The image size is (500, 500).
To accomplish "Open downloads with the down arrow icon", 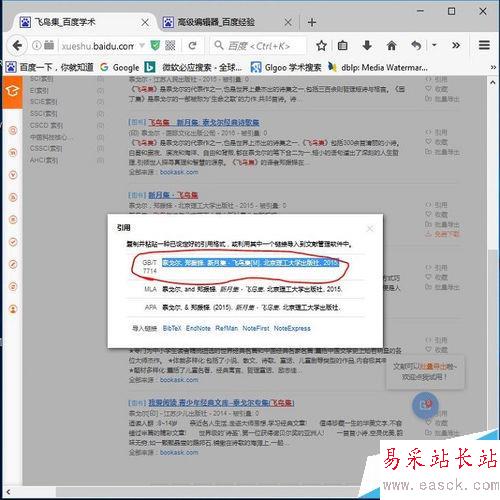I will click(367, 45).
